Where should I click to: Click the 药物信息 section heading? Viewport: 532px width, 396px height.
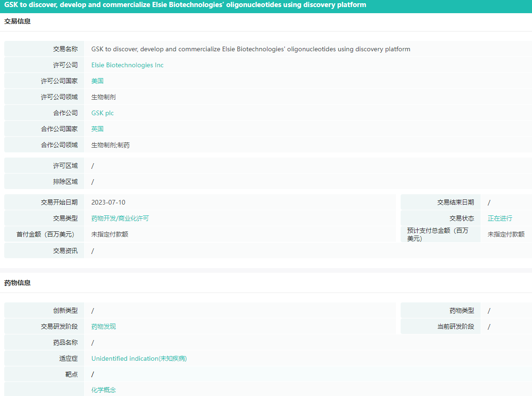click(x=17, y=283)
